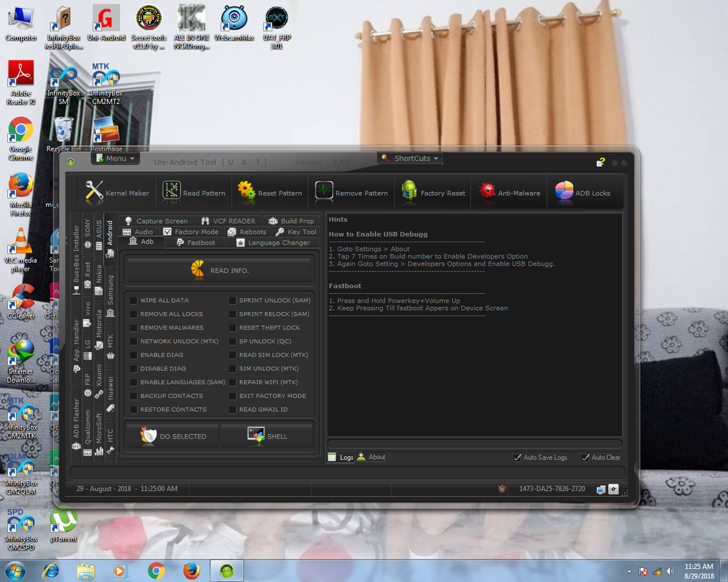
Task: Toggle the Auto Save Logs checkbox
Action: tap(517, 458)
